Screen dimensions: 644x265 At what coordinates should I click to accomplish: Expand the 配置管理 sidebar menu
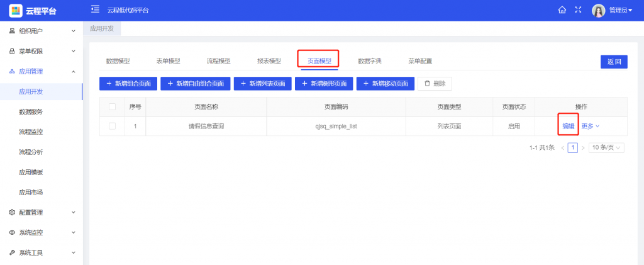(x=41, y=212)
